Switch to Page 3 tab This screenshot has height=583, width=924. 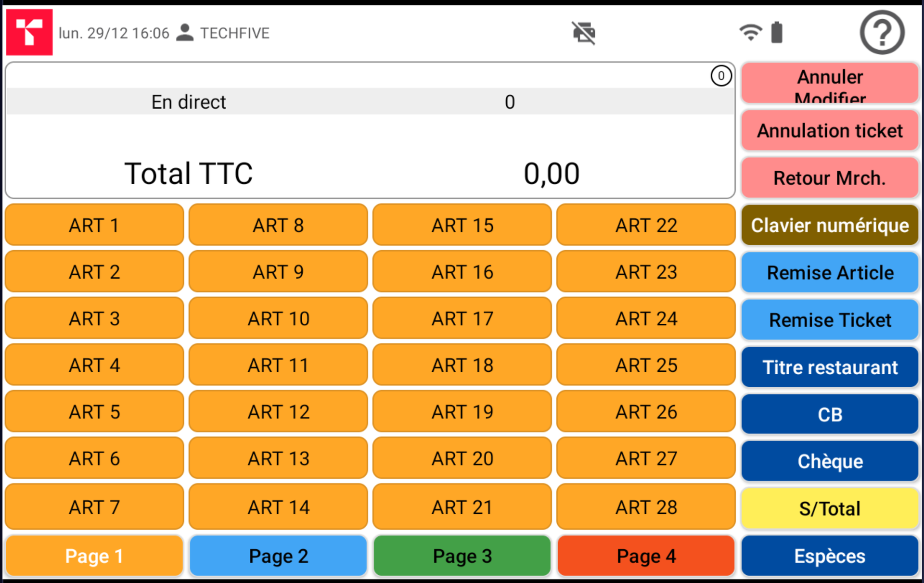(x=462, y=556)
